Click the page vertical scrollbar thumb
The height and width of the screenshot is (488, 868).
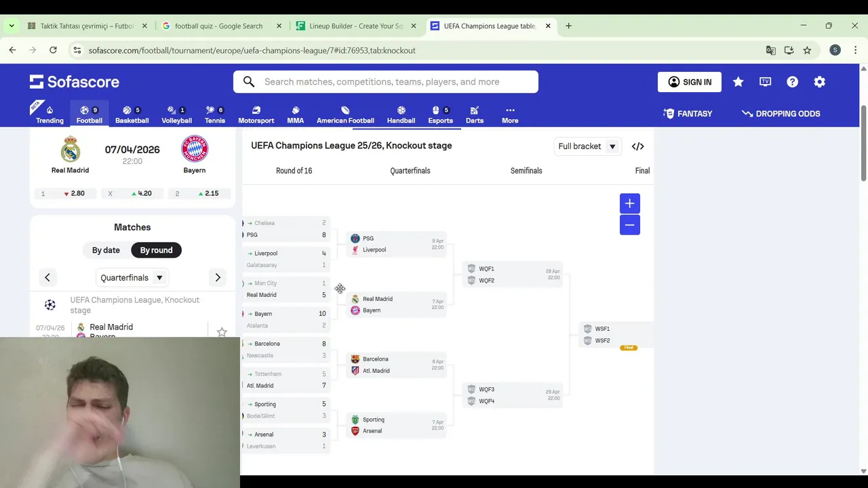(863, 142)
